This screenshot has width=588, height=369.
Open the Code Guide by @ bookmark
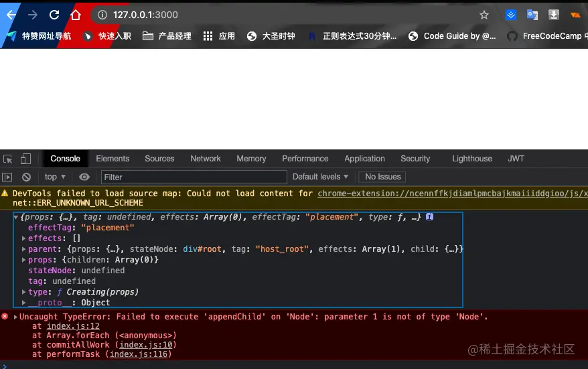pyautogui.click(x=452, y=36)
